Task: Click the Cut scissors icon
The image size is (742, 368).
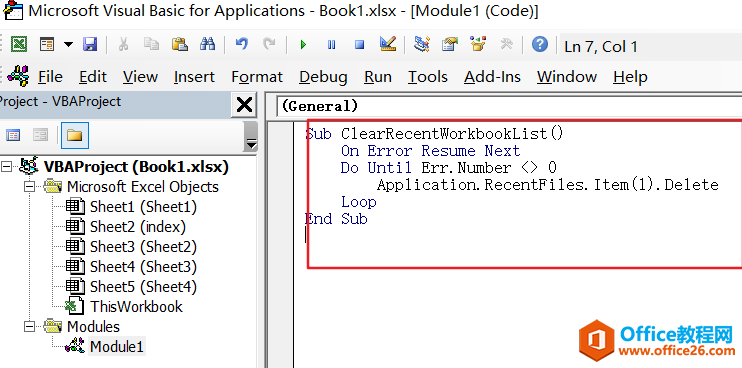Action: click(124, 45)
